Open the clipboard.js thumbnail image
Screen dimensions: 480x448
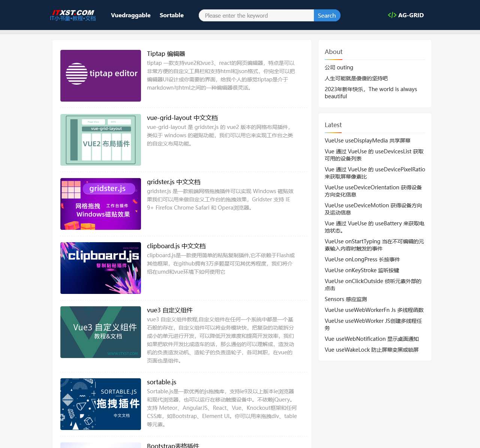[x=100, y=268]
